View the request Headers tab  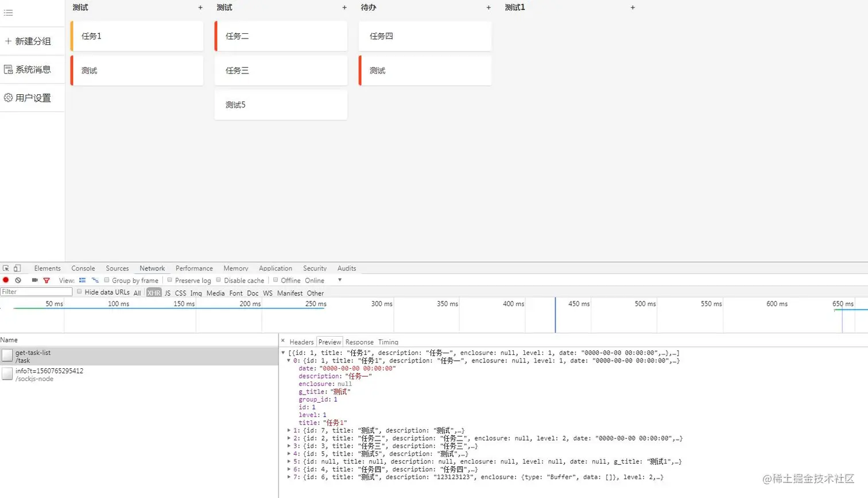pos(301,342)
